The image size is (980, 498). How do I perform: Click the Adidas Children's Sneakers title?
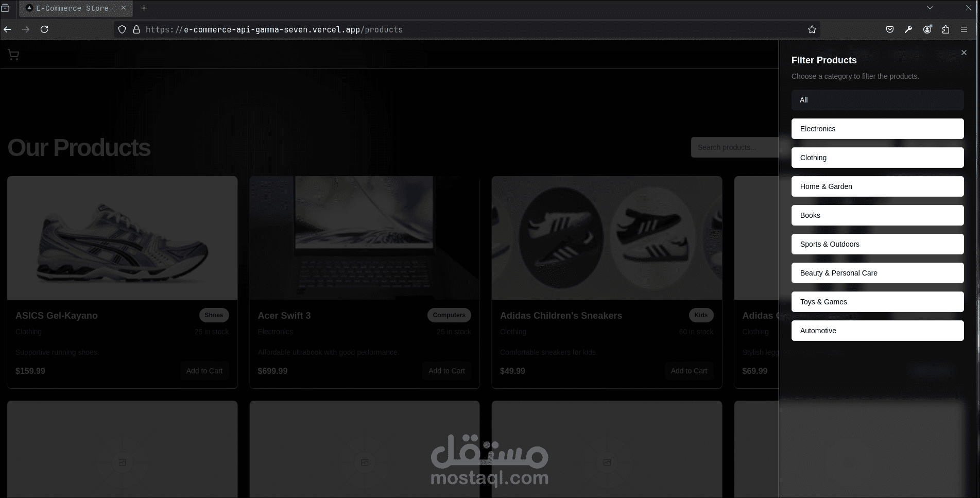(x=561, y=316)
